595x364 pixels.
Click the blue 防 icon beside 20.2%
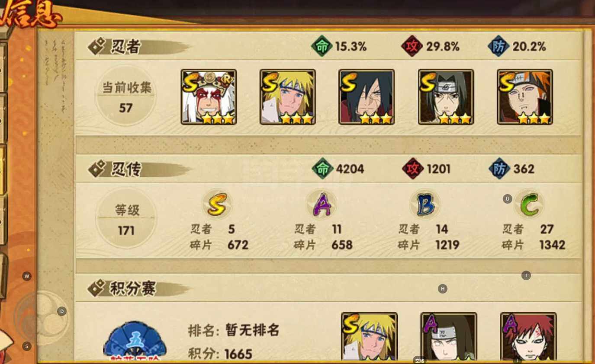tap(498, 46)
